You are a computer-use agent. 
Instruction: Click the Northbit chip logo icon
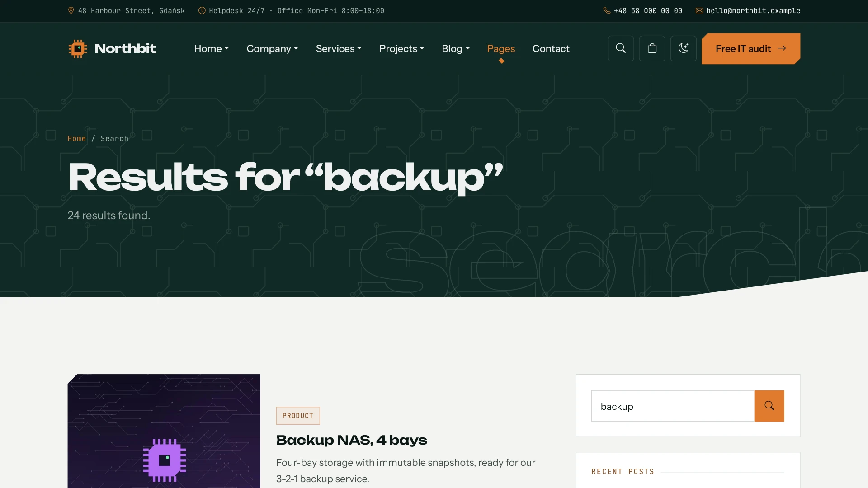[x=78, y=49]
